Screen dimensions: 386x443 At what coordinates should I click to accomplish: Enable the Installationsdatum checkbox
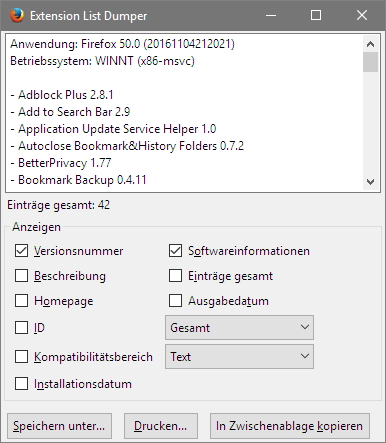click(x=21, y=384)
